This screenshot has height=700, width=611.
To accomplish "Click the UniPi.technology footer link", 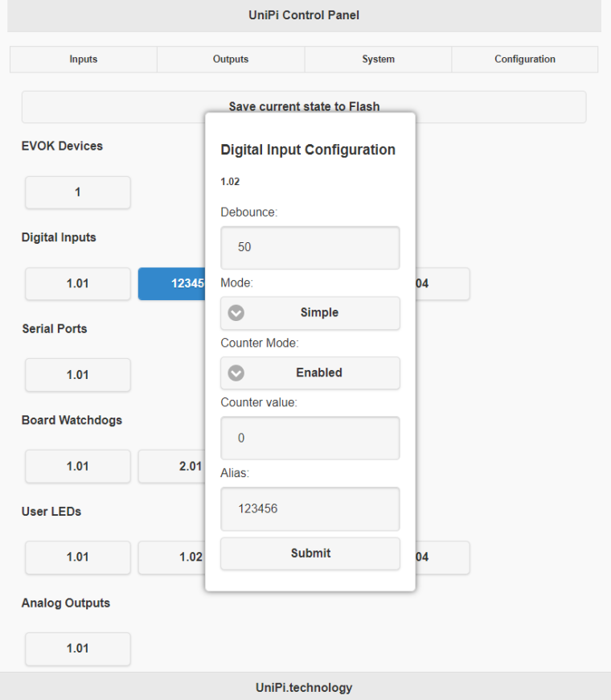I will pyautogui.click(x=304, y=688).
